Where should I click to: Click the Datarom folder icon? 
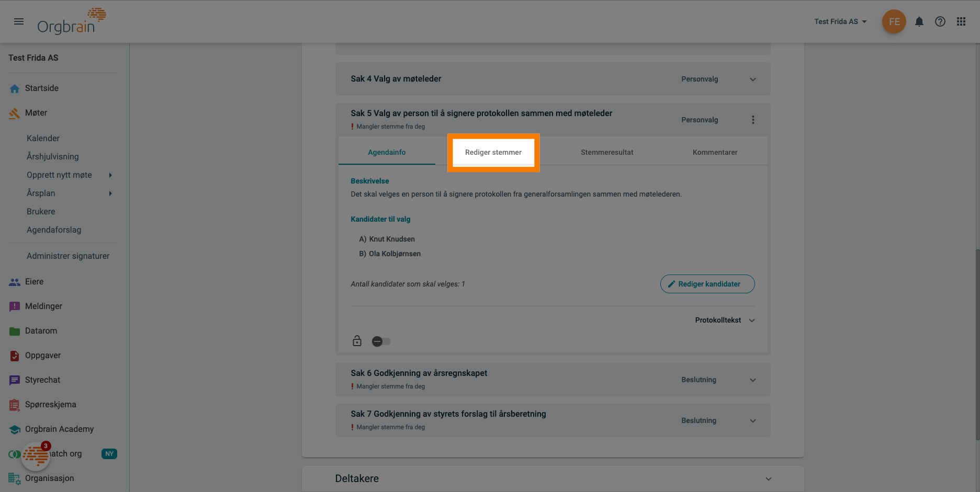[x=15, y=331]
